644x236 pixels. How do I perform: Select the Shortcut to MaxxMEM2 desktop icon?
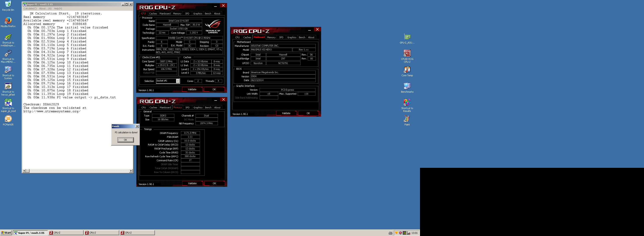point(8,57)
